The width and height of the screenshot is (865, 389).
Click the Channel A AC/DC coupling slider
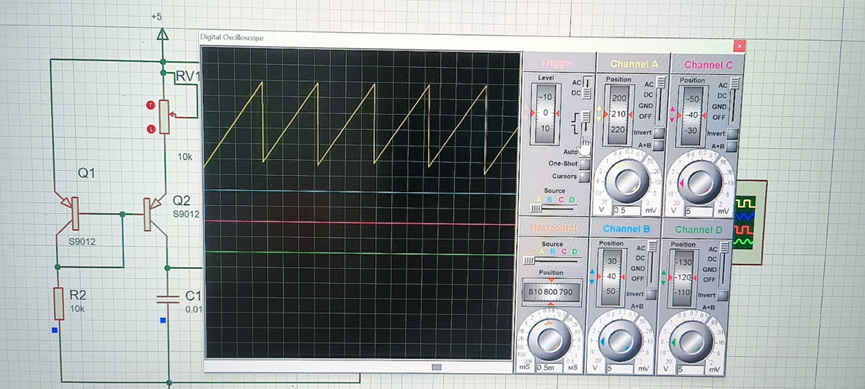pyautogui.click(x=661, y=99)
